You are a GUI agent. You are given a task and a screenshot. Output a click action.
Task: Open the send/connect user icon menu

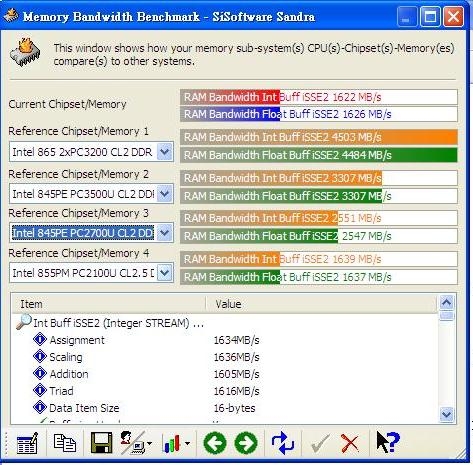[x=133, y=443]
